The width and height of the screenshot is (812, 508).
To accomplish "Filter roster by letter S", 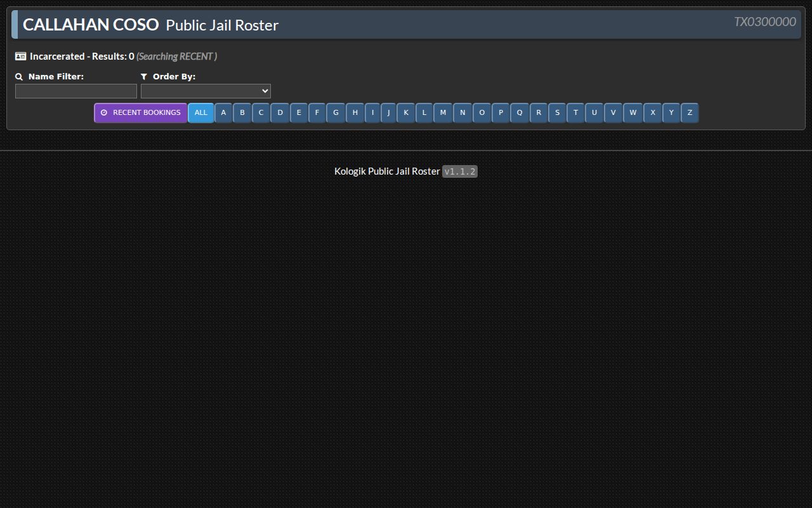I will point(557,113).
